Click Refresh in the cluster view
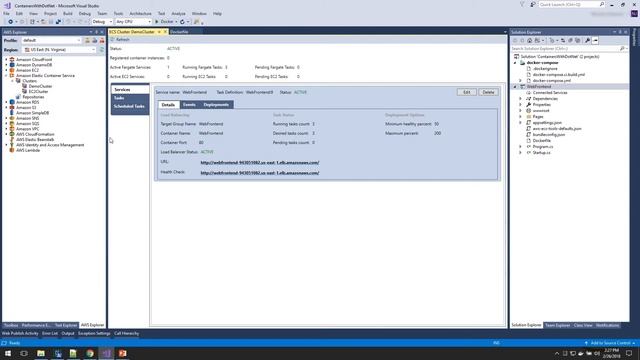 pyautogui.click(x=120, y=40)
